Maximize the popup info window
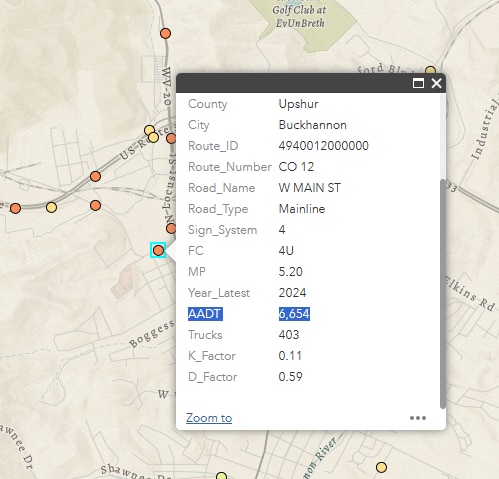This screenshot has height=479, width=499. click(x=418, y=83)
